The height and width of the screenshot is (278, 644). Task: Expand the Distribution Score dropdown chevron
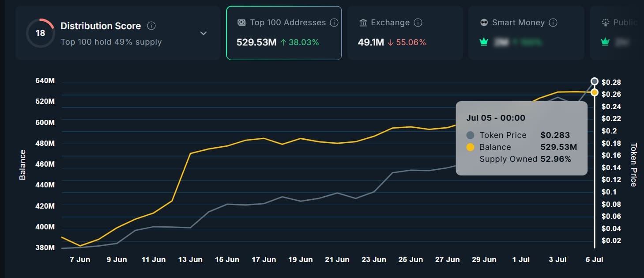coord(203,33)
